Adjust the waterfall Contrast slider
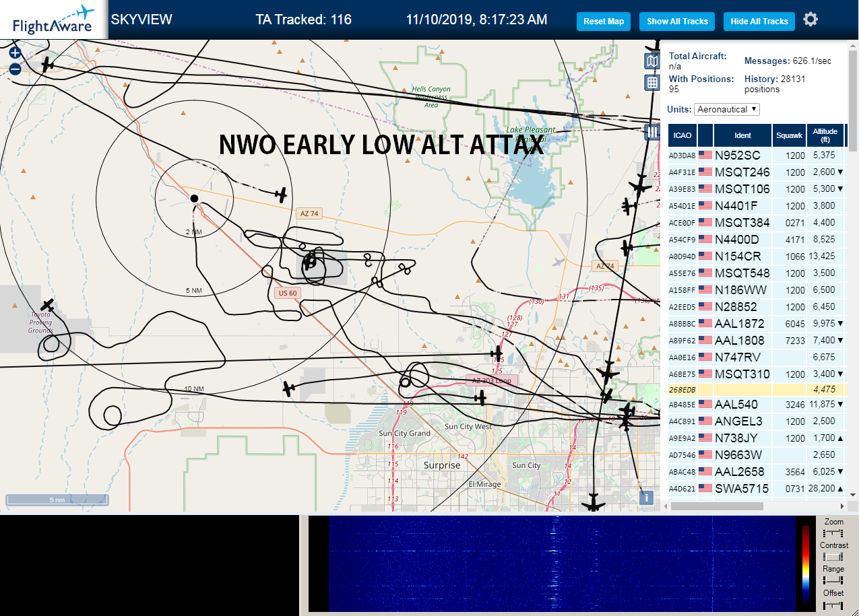Image resolution: width=859 pixels, height=616 pixels. click(x=833, y=557)
